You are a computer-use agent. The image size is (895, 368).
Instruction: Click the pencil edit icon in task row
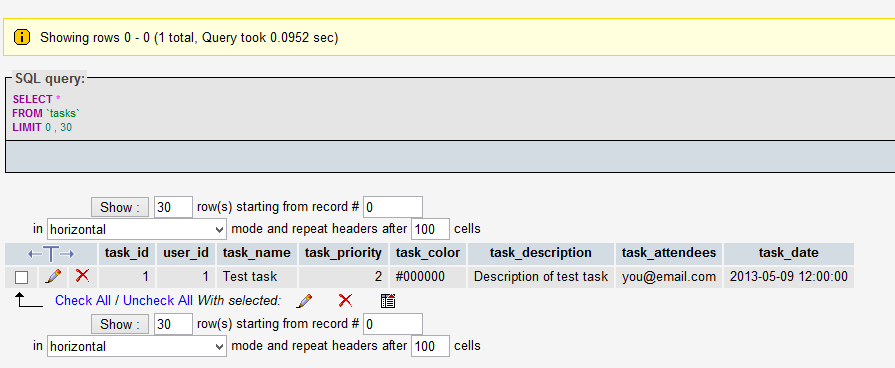click(x=53, y=277)
